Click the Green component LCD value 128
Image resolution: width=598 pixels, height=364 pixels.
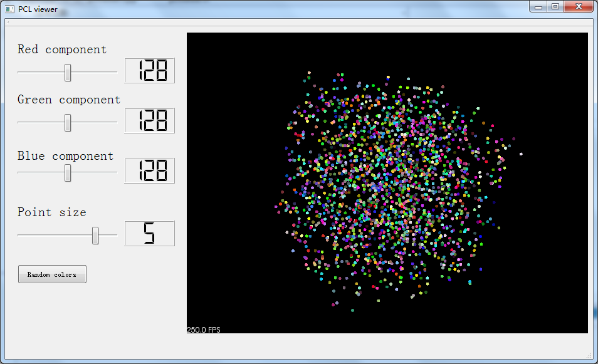(x=149, y=121)
